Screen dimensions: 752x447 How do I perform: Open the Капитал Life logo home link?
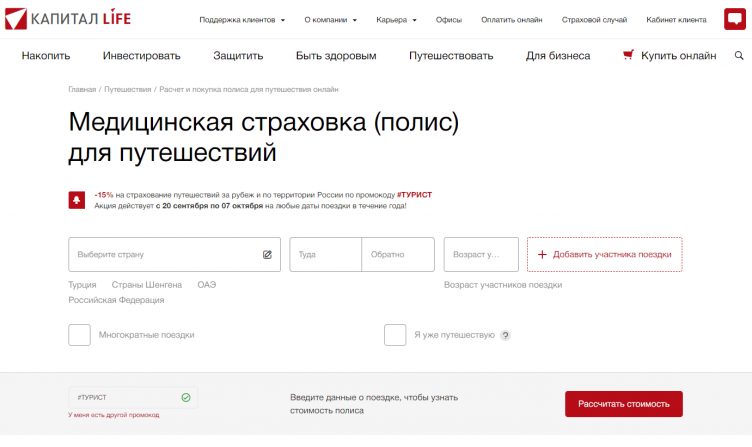pyautogui.click(x=68, y=19)
